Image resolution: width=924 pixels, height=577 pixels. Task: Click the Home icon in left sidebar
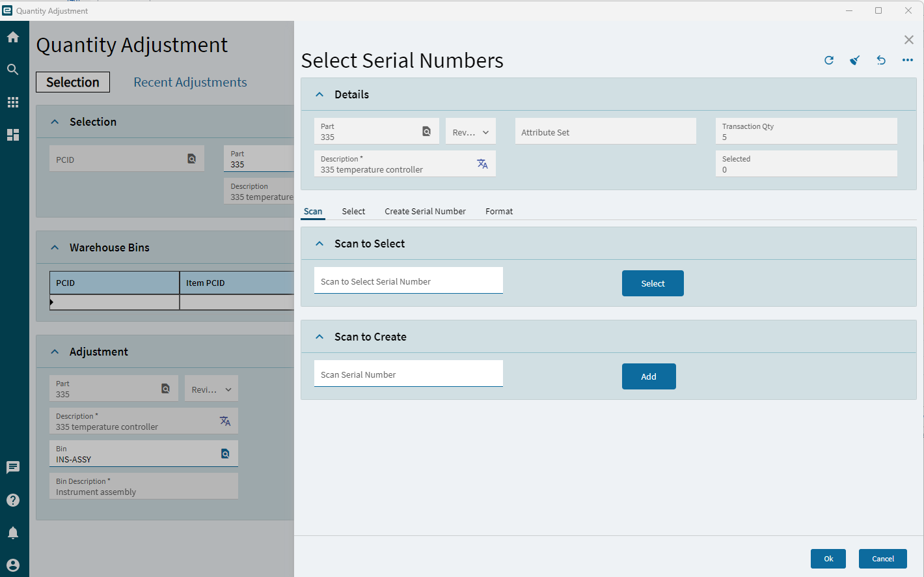pos(13,37)
